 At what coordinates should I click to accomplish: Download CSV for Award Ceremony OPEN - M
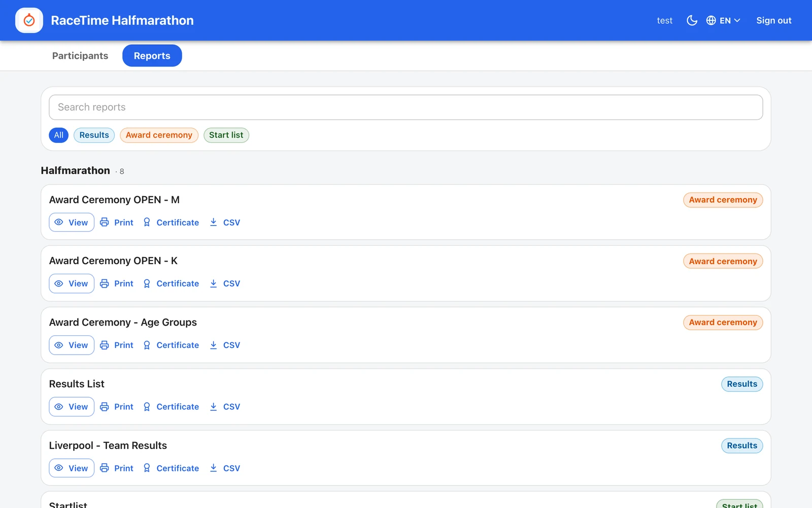[225, 223]
